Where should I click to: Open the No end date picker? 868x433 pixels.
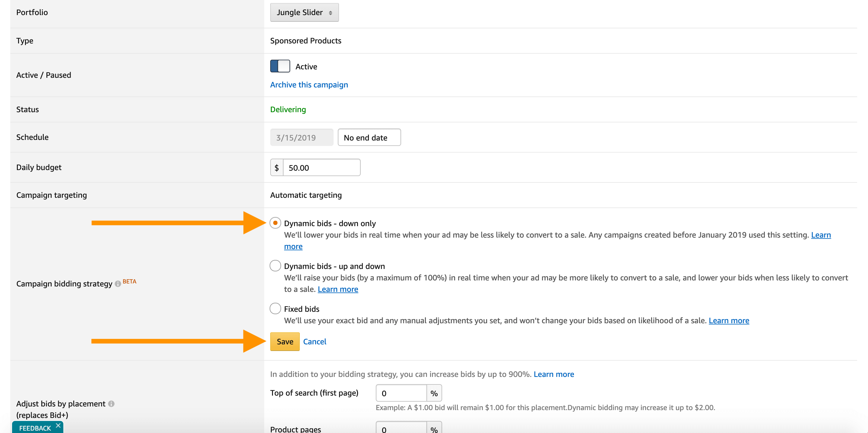click(x=369, y=137)
